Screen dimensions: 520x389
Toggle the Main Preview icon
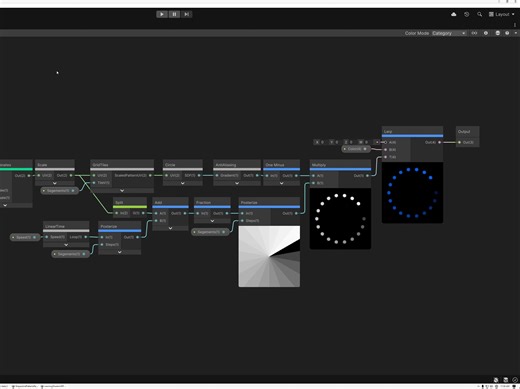click(x=498, y=33)
